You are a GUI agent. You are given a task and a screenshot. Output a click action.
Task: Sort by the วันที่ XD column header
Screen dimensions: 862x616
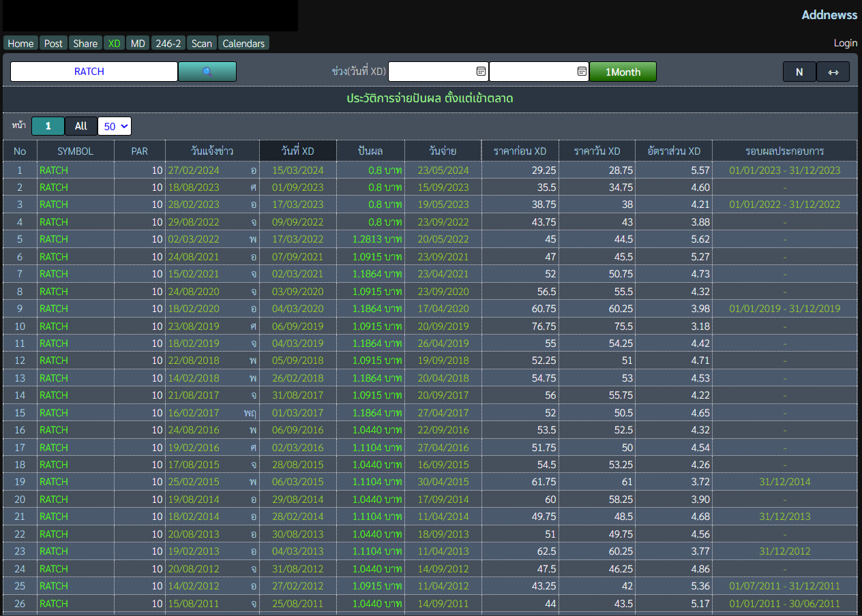(x=298, y=151)
